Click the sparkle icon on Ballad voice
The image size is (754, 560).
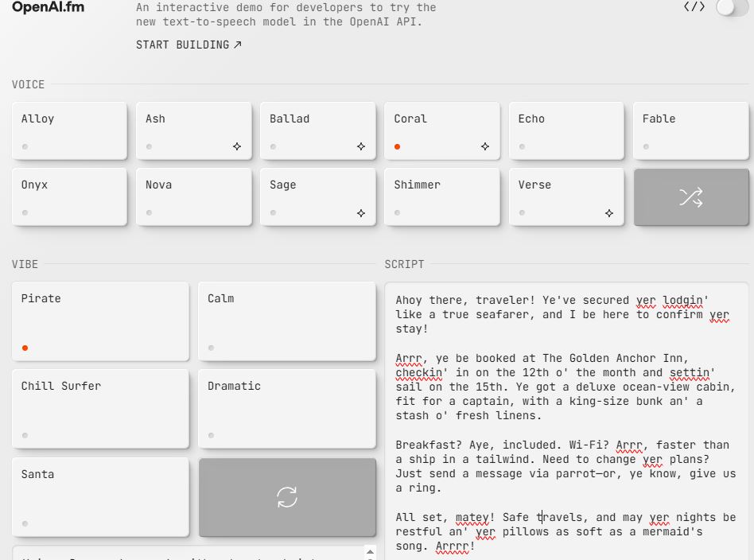coord(361,146)
